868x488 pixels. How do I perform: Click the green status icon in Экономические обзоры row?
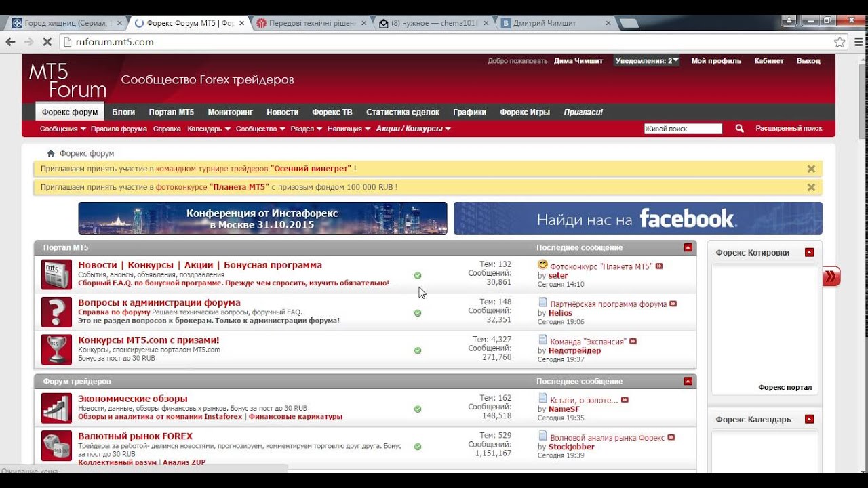pos(418,409)
